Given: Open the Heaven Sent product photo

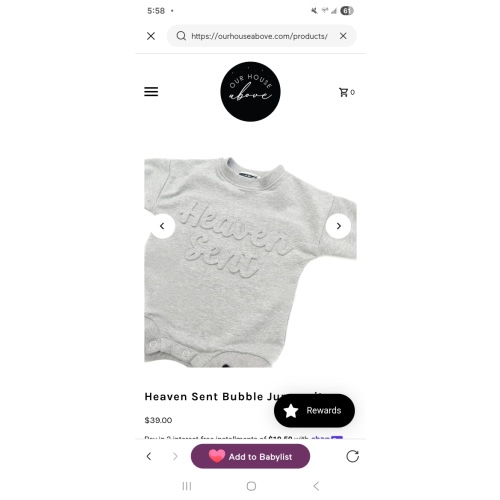Looking at the screenshot, I should pos(250,263).
